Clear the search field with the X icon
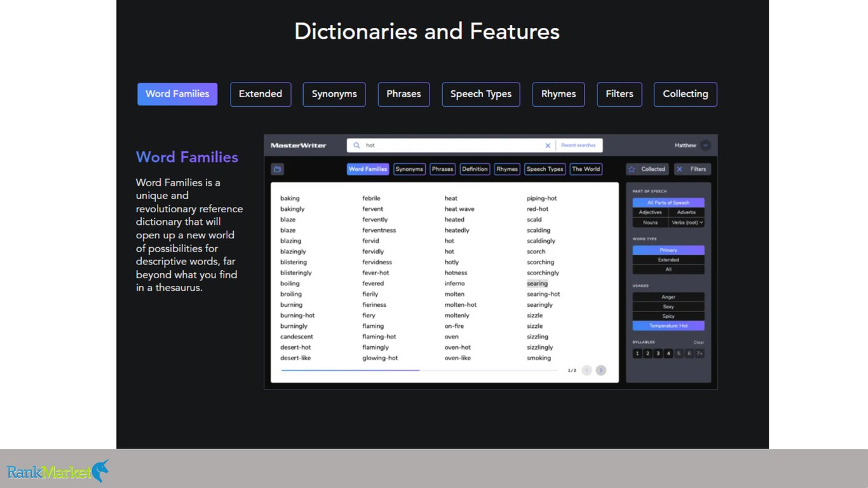Image resolution: width=868 pixels, height=488 pixels. (x=548, y=146)
